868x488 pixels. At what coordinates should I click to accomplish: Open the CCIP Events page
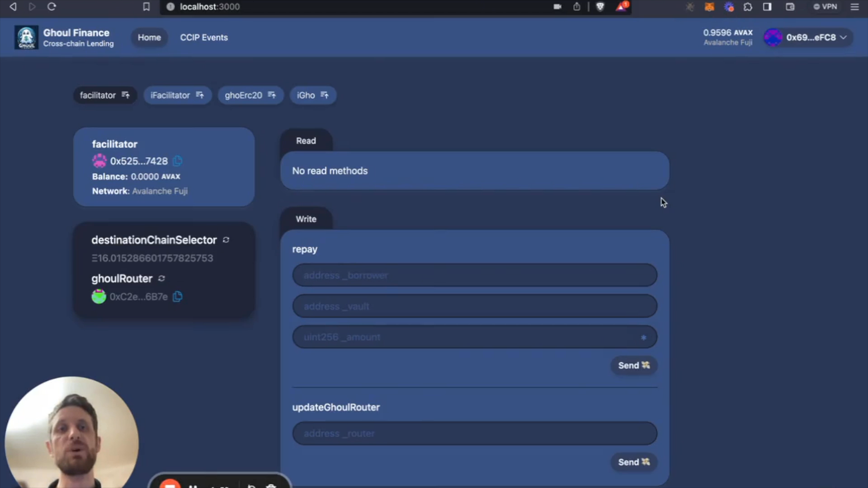coord(204,38)
